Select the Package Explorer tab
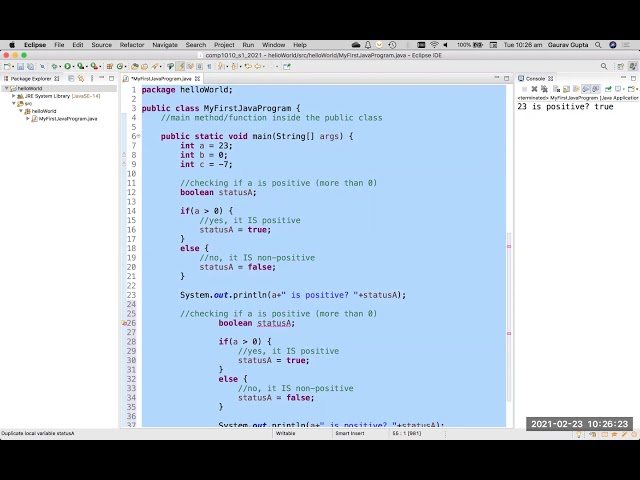The image size is (640, 480). point(31,78)
